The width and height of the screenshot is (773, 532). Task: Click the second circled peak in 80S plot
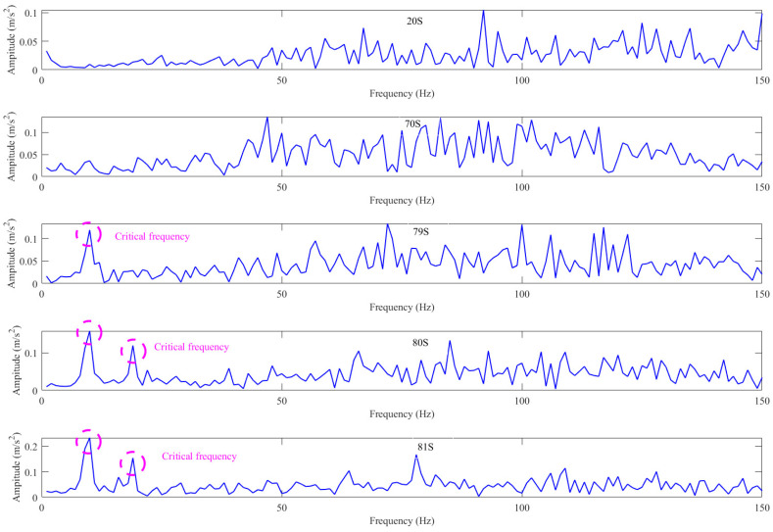click(133, 351)
